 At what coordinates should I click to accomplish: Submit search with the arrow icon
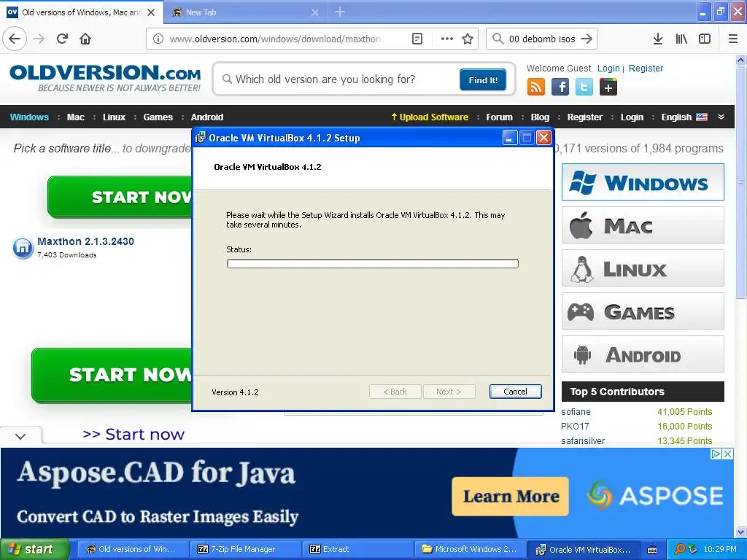click(587, 39)
